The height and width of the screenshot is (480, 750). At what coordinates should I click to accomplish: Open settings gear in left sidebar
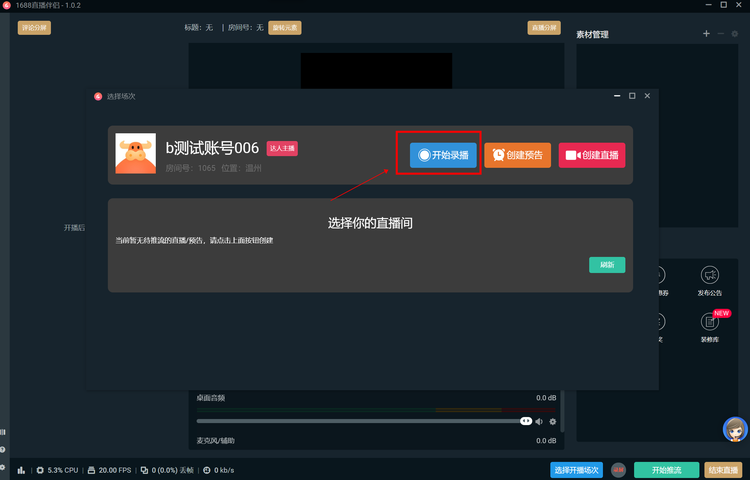coord(3,467)
